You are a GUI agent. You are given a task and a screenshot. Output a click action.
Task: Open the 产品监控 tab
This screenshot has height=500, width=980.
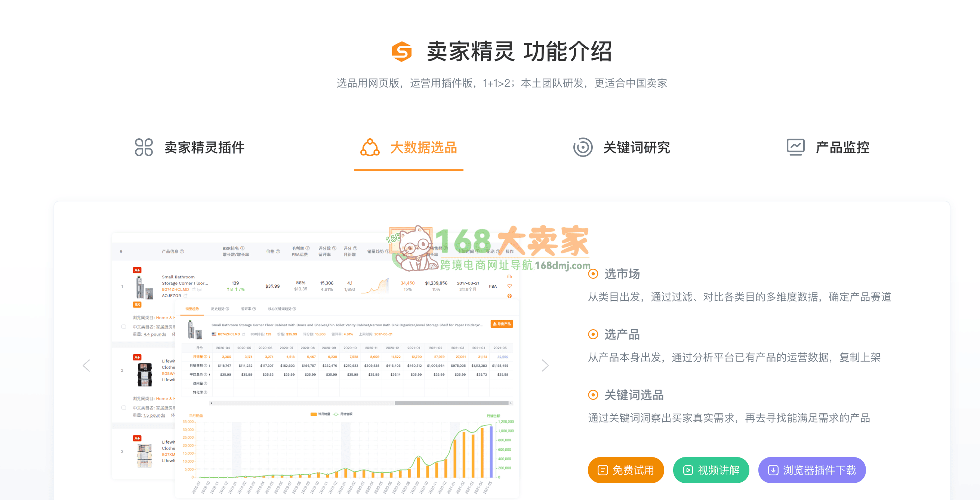(x=828, y=147)
